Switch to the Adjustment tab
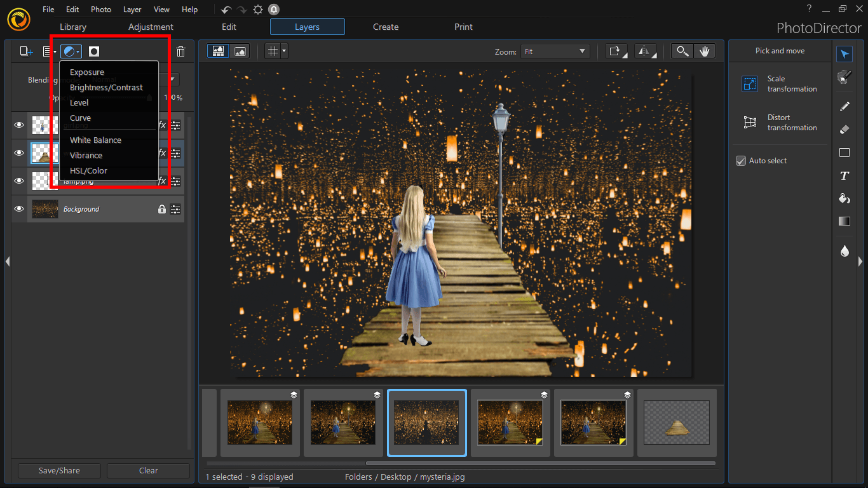Screen dimensions: 868x488 (151, 27)
